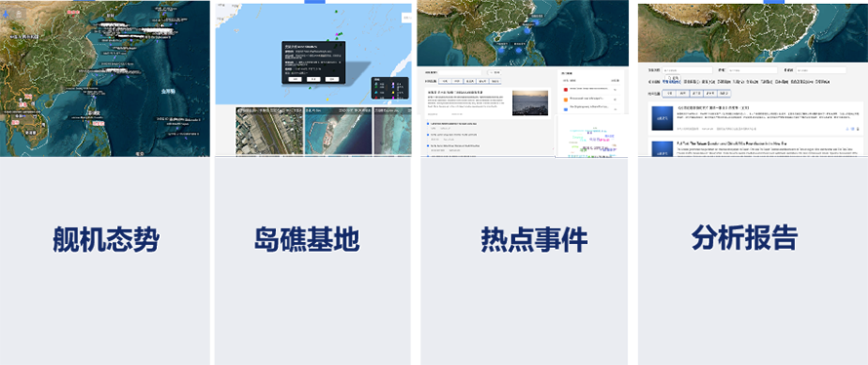The height and width of the screenshot is (365, 868).
Task: Click the yellow marker on the light-blue sea map
Action: (x=327, y=100)
